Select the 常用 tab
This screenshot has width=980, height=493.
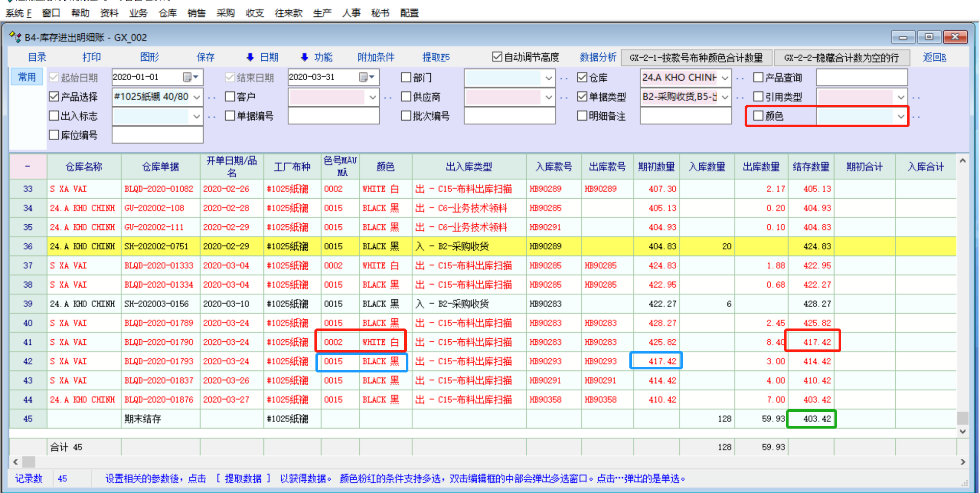[x=27, y=77]
